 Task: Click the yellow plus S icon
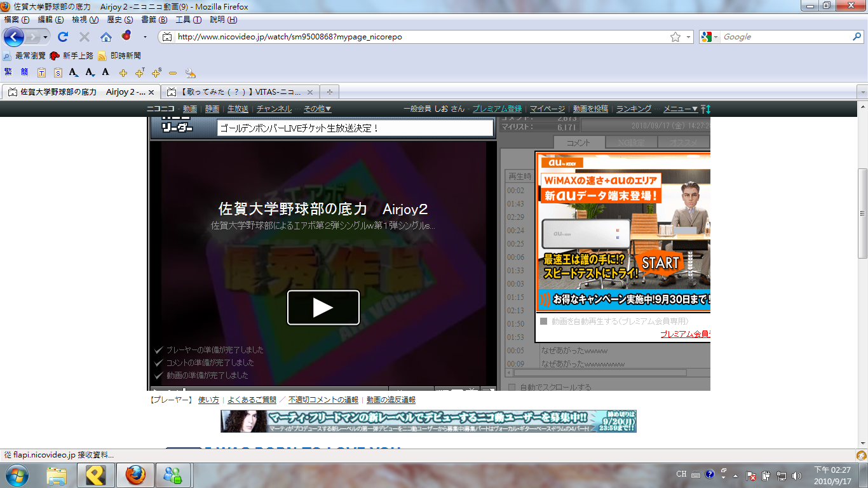tap(156, 72)
